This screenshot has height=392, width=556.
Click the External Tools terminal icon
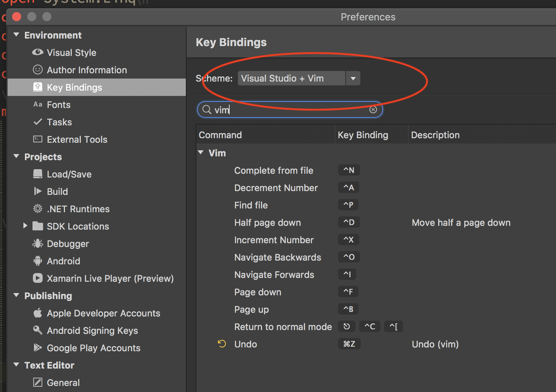coord(38,139)
